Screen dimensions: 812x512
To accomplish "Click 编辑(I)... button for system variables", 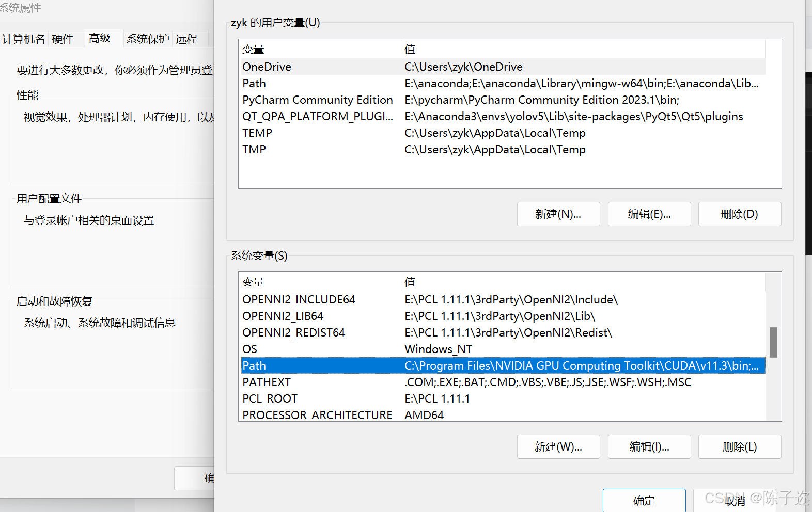I will (649, 446).
